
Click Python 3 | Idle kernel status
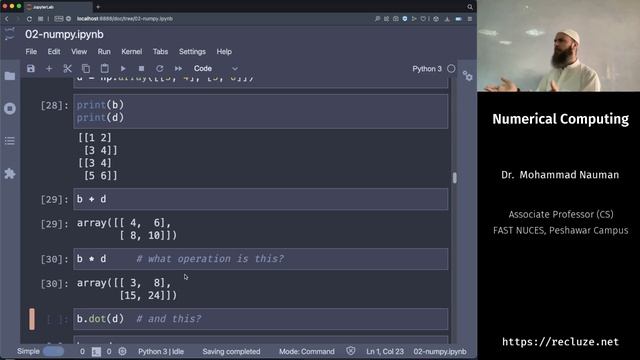(161, 351)
